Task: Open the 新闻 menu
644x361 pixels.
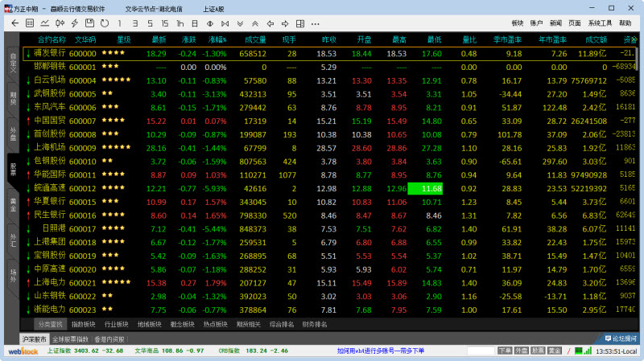Action: pos(555,23)
